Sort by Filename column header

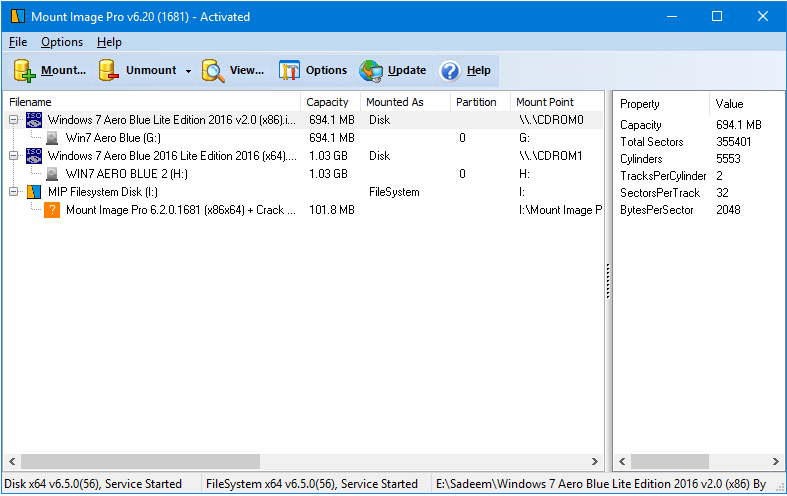click(152, 102)
